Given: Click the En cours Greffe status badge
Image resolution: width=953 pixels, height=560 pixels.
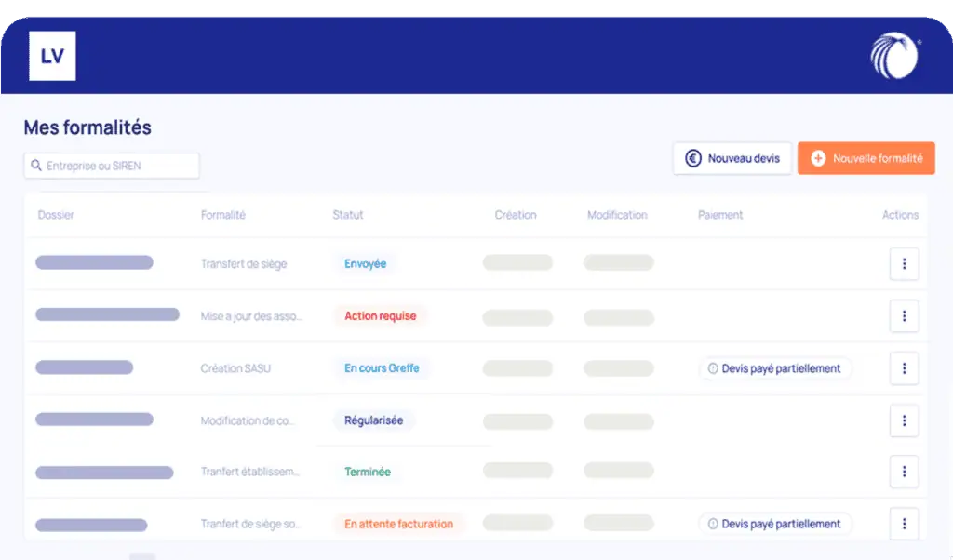Looking at the screenshot, I should coord(382,368).
